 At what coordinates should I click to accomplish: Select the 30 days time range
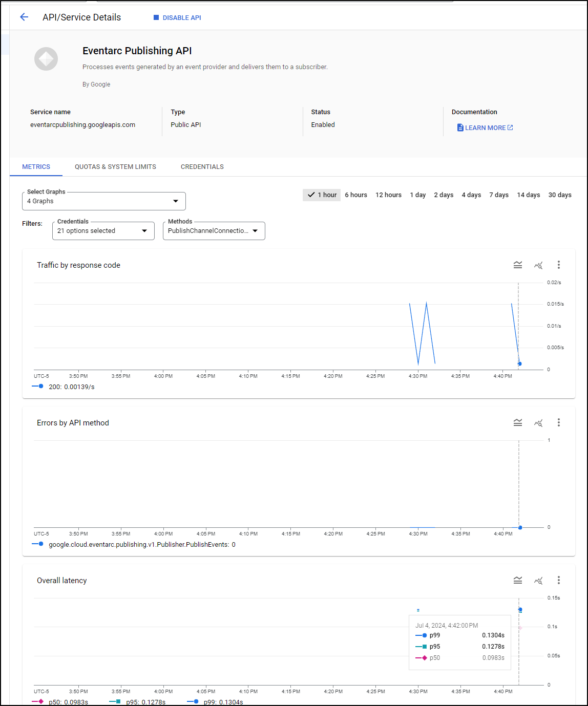pos(560,195)
